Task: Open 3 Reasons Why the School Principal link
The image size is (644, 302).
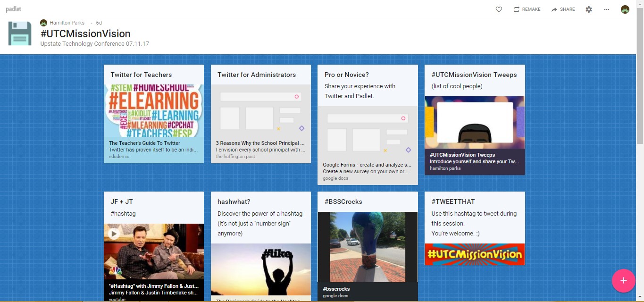Action: point(260,143)
